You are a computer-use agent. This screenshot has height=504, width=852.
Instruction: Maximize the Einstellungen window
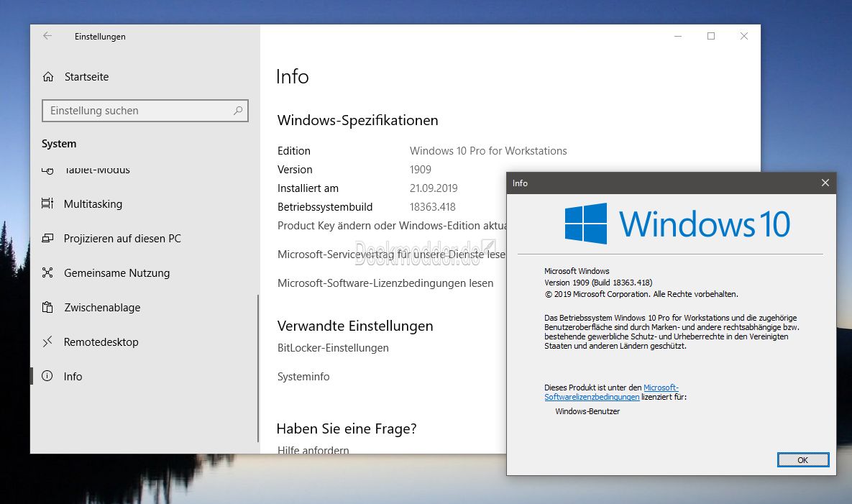coord(711,36)
